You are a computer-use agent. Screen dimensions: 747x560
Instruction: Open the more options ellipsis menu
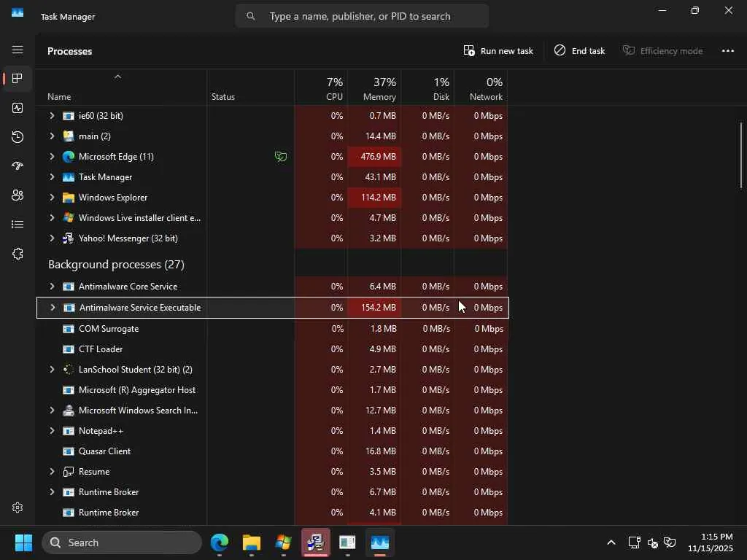pos(728,51)
